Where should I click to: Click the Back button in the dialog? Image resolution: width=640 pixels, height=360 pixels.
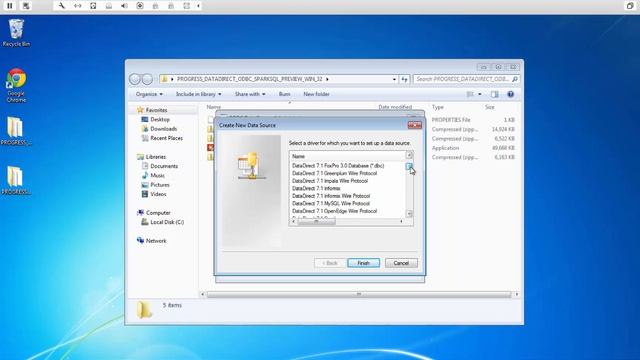coord(330,263)
